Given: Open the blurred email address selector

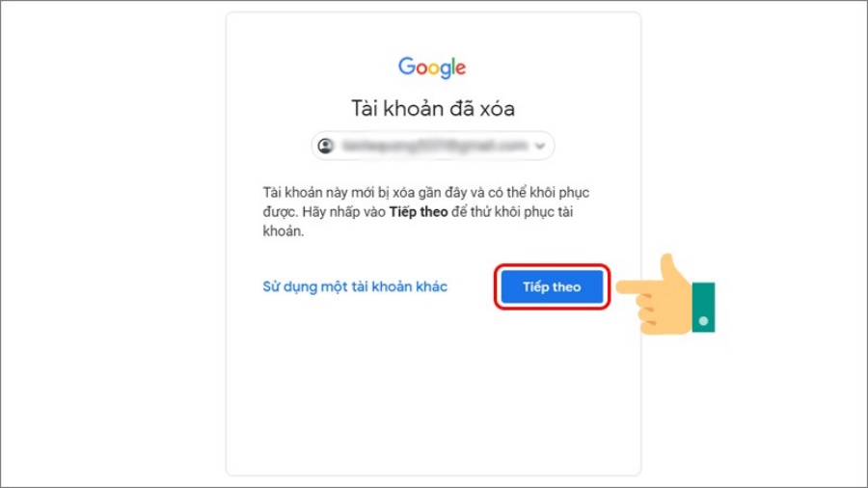Looking at the screenshot, I should point(433,146).
